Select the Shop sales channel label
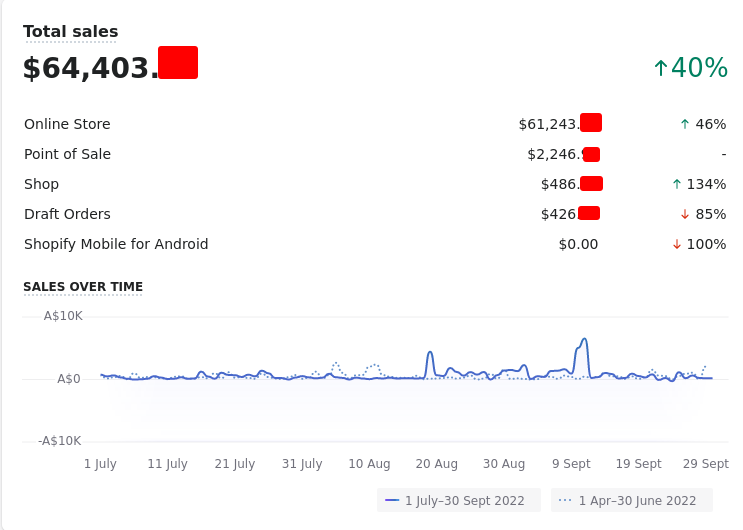 coord(41,184)
